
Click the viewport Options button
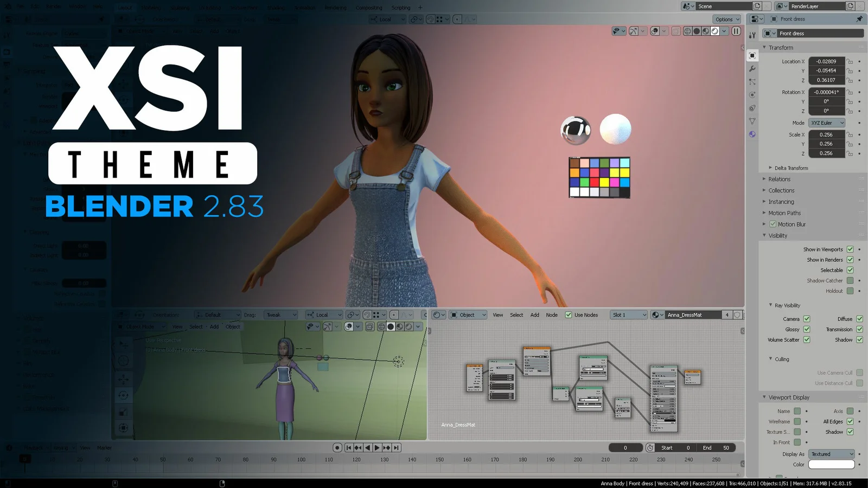tap(726, 20)
